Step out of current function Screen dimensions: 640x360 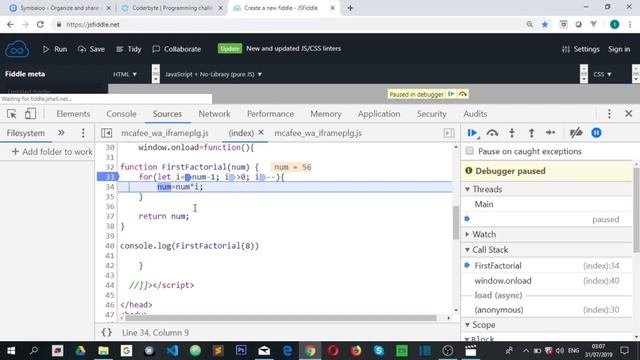tap(531, 133)
